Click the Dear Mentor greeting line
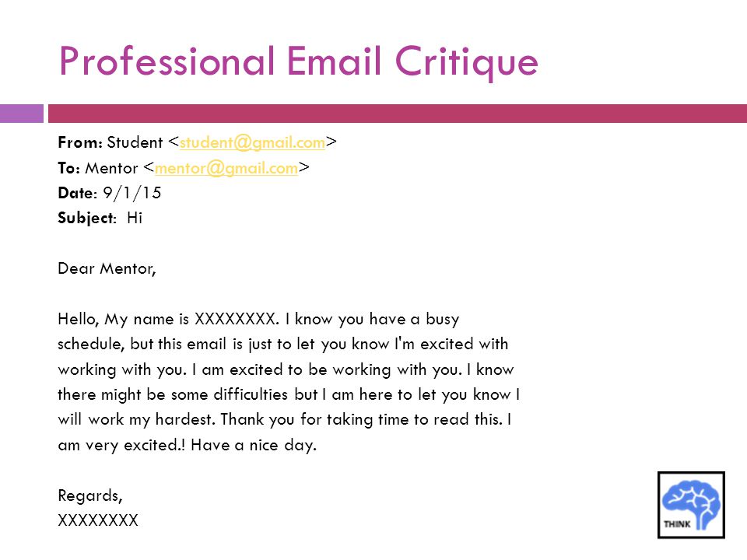This screenshot has height=560, width=747. (x=107, y=268)
